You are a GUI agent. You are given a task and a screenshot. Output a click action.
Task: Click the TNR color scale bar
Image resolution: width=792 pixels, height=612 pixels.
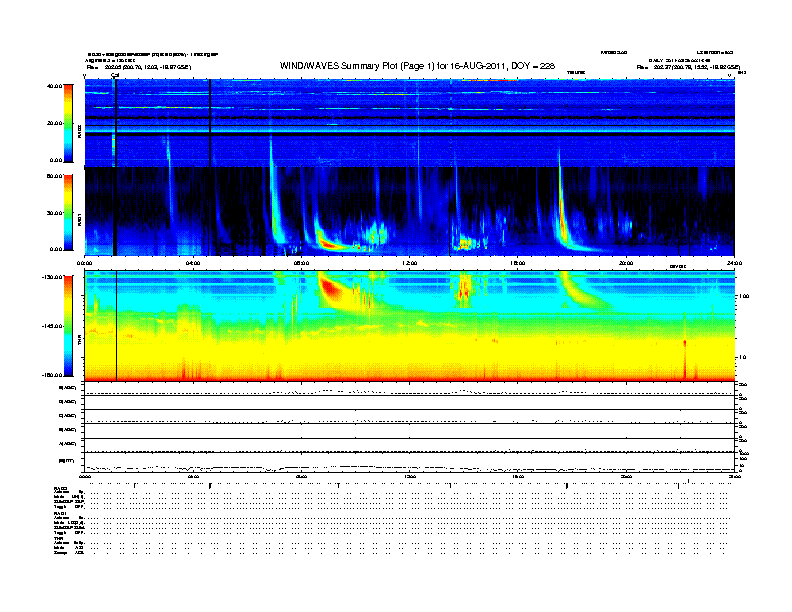tap(68, 326)
